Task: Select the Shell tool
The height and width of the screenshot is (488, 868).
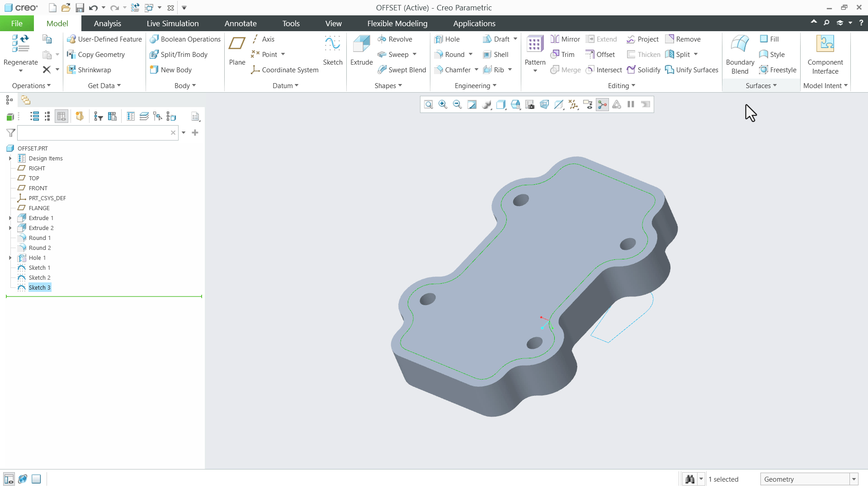Action: (496, 55)
